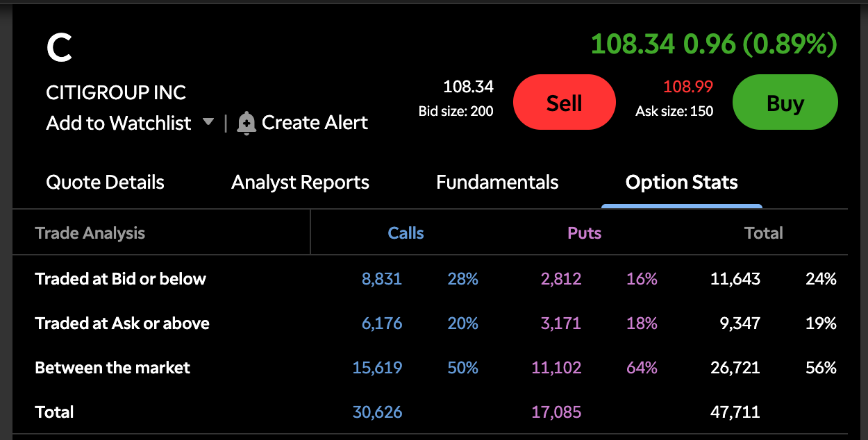Click the Puts column header
The height and width of the screenshot is (440, 868).
click(x=584, y=233)
